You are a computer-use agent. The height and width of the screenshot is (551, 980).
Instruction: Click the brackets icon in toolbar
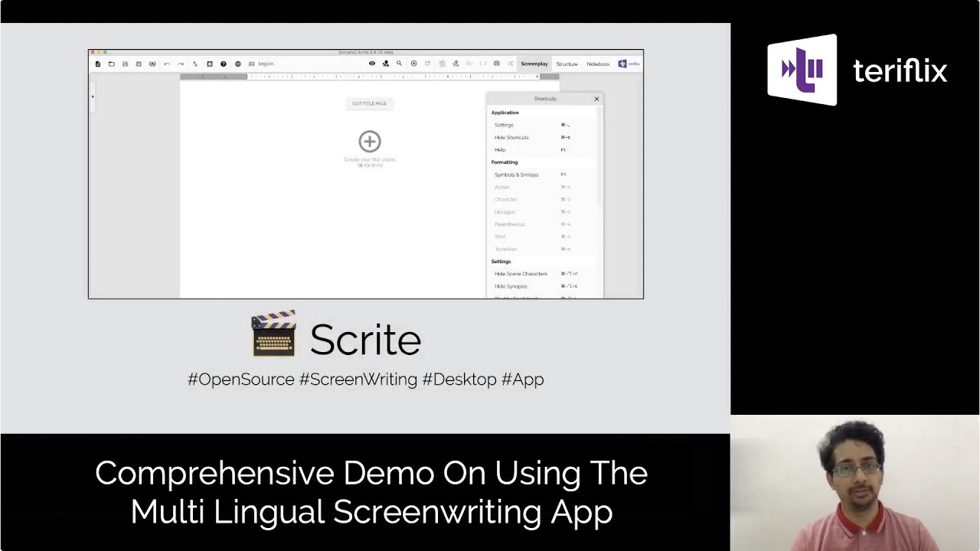click(483, 64)
